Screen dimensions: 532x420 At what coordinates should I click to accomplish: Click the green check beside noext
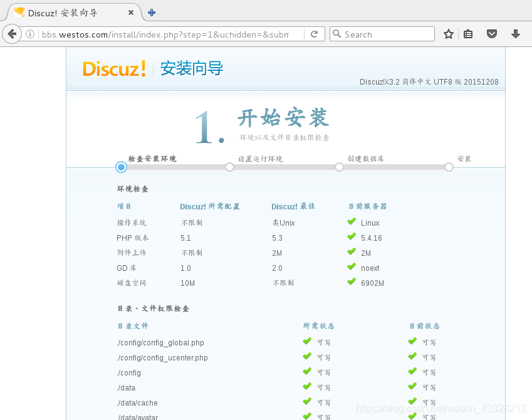tap(352, 266)
